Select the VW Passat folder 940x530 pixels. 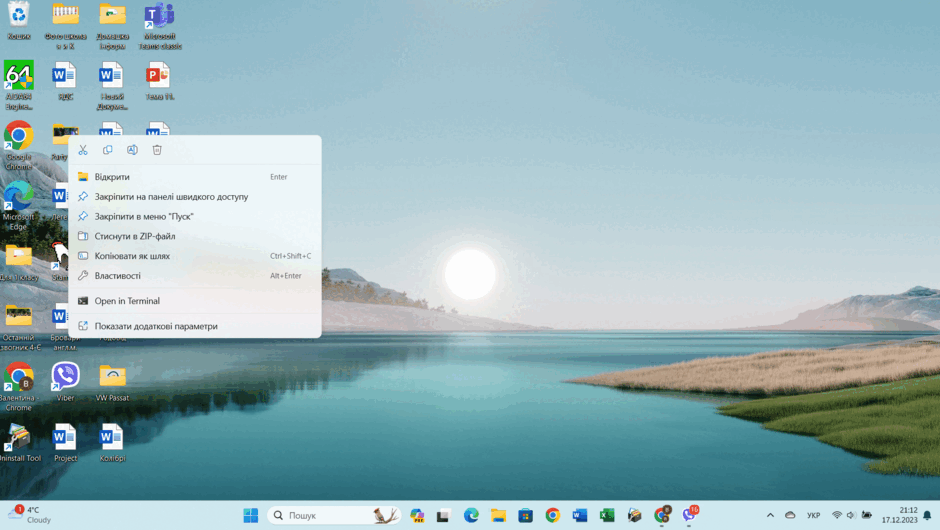(x=113, y=381)
